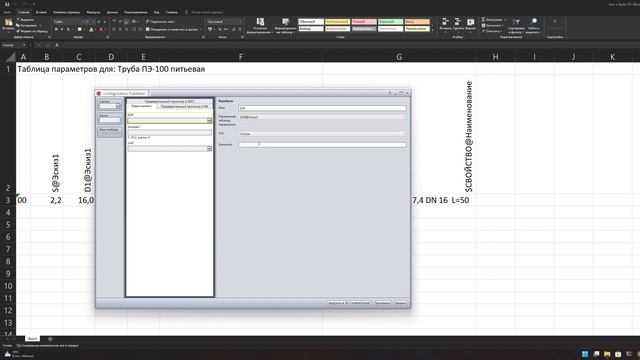
Task: Toggle bold formatting in the ribbon
Action: 56,29
